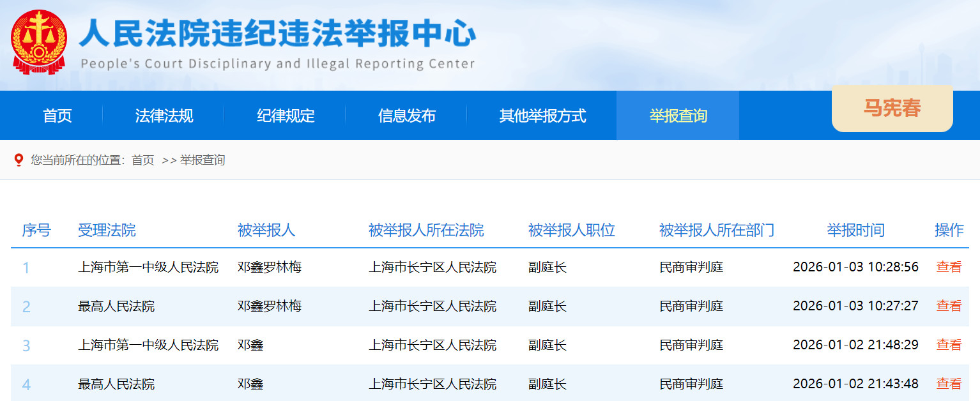Click the red location pin icon
The image size is (980, 401).
click(18, 160)
